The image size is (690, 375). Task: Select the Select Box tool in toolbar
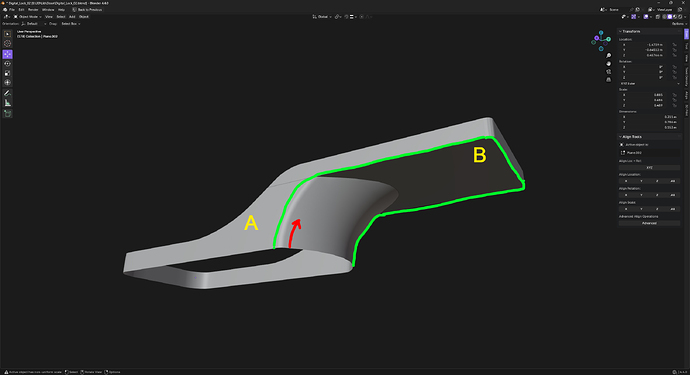point(7,34)
